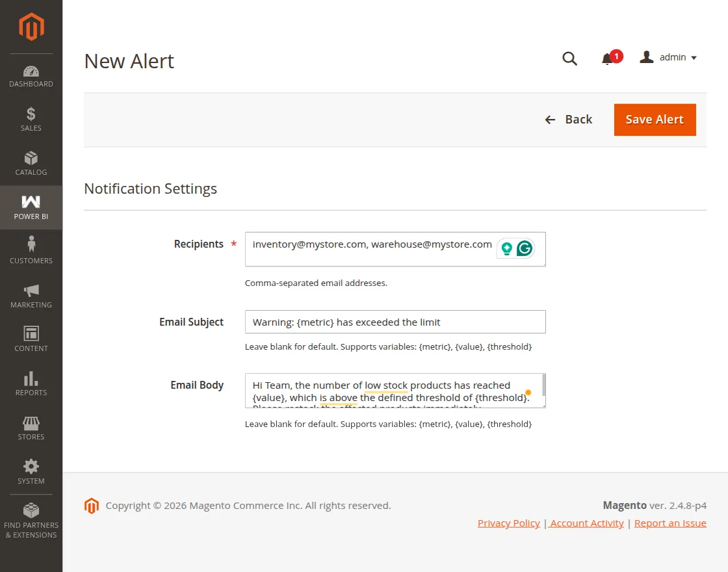The width and height of the screenshot is (728, 572).
Task: Open the Sales menu
Action: tap(31, 119)
